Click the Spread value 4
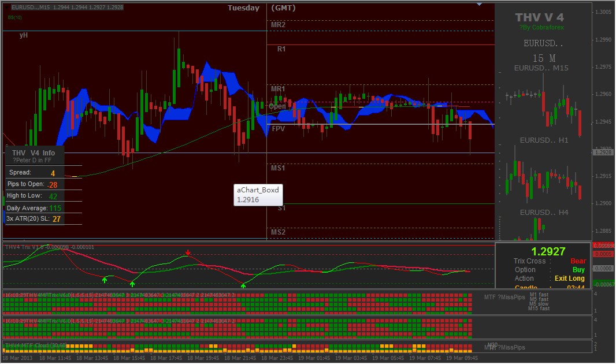 53,173
